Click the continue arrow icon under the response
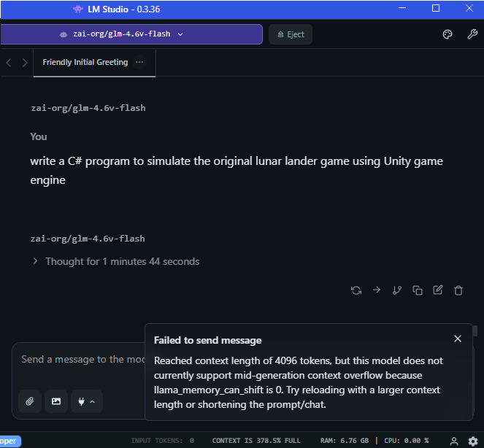 (377, 290)
